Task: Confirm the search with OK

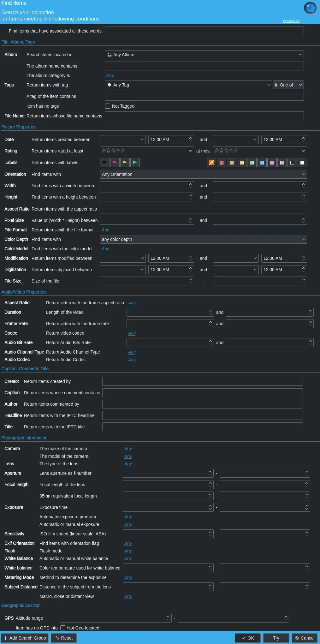Action: click(x=248, y=638)
